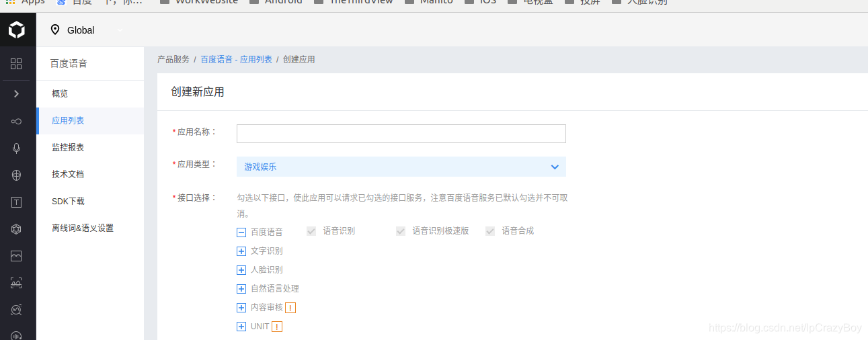Expand the 自然语言处理 interface group
This screenshot has width=868, height=340.
(241, 289)
